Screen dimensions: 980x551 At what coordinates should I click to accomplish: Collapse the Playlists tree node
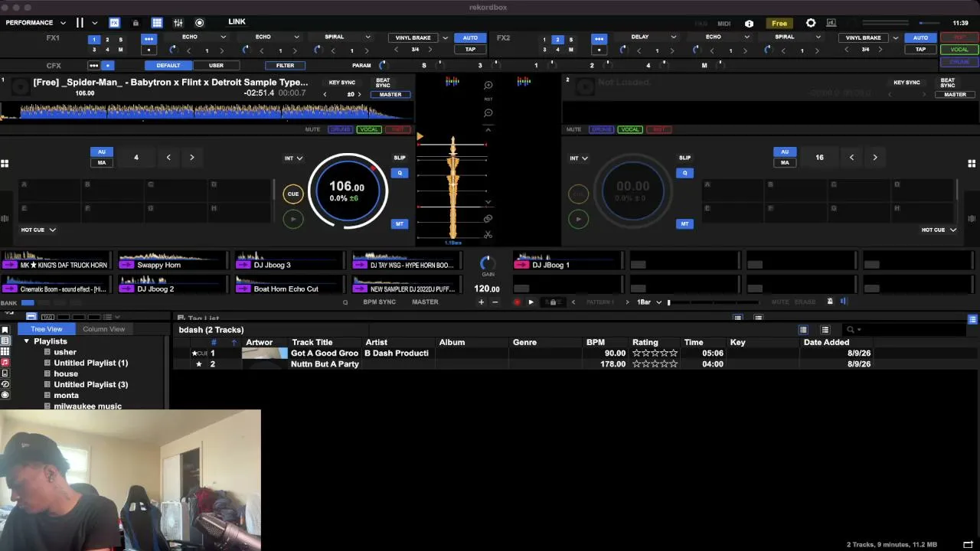pyautogui.click(x=26, y=341)
